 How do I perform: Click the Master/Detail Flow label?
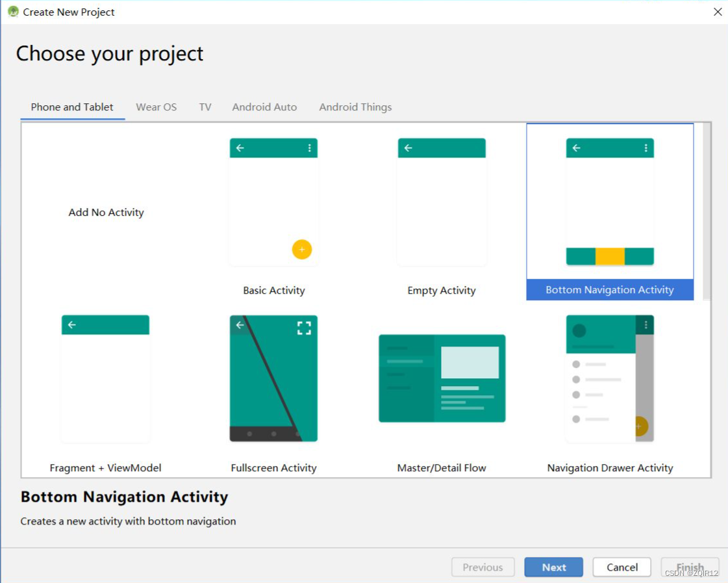tap(442, 468)
